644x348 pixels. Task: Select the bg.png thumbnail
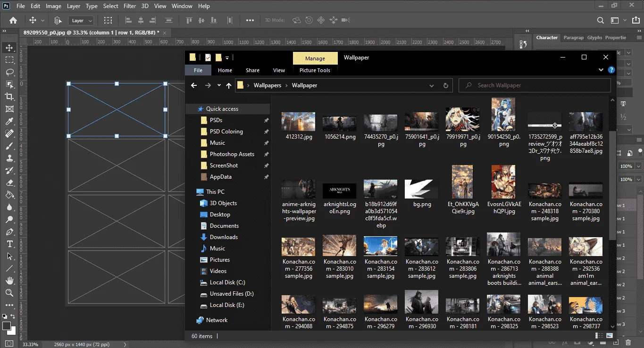pyautogui.click(x=422, y=189)
